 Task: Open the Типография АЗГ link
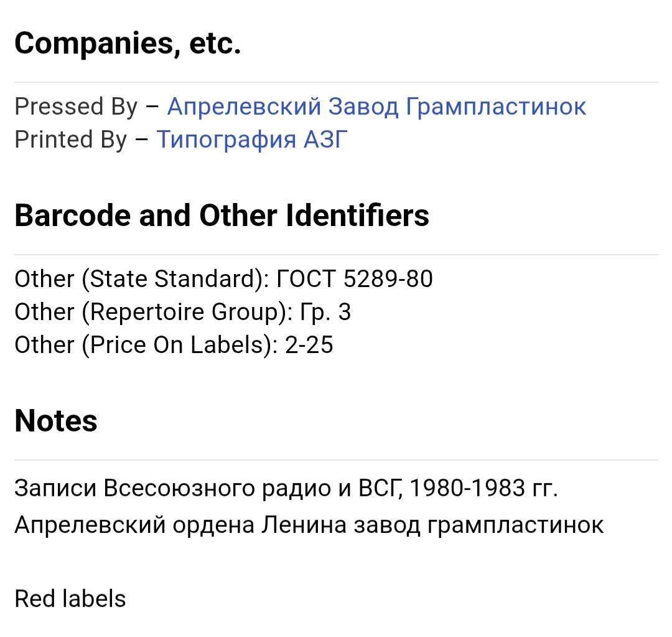click(x=251, y=139)
